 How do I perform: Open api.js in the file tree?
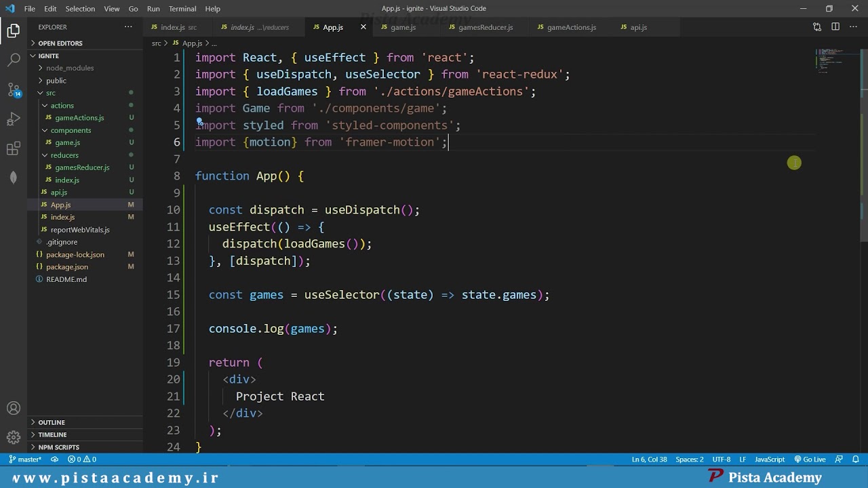coord(59,192)
